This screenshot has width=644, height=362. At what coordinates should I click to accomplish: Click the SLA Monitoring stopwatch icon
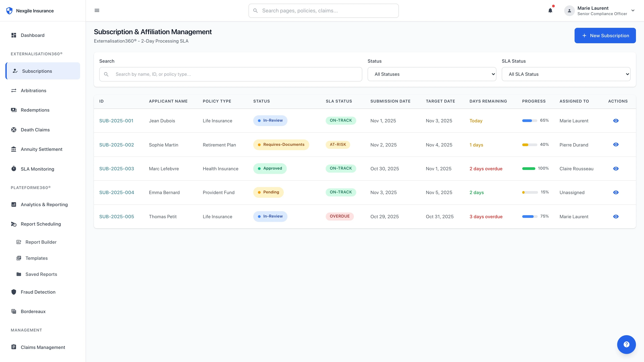[14, 169]
